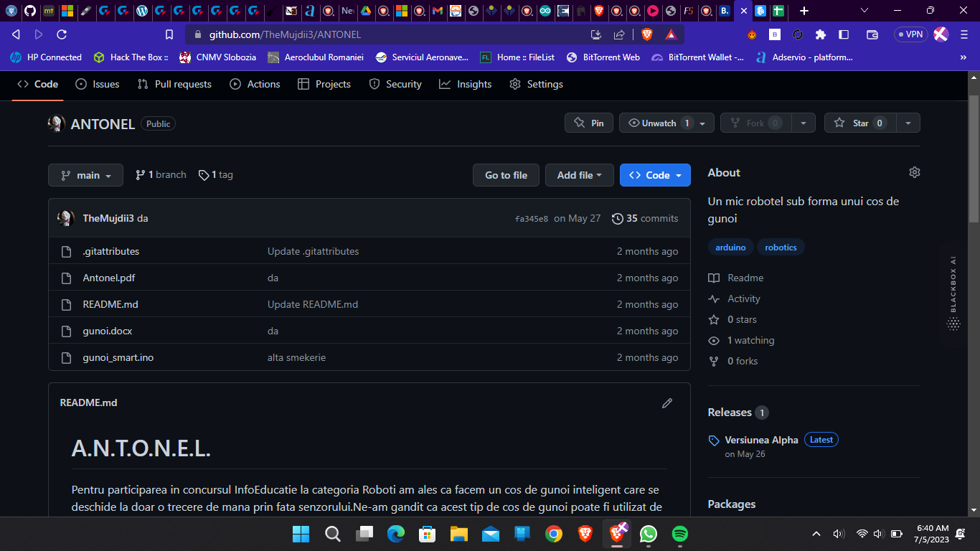Toggle the VPN button
This screenshot has width=980, height=551.
tap(910, 34)
